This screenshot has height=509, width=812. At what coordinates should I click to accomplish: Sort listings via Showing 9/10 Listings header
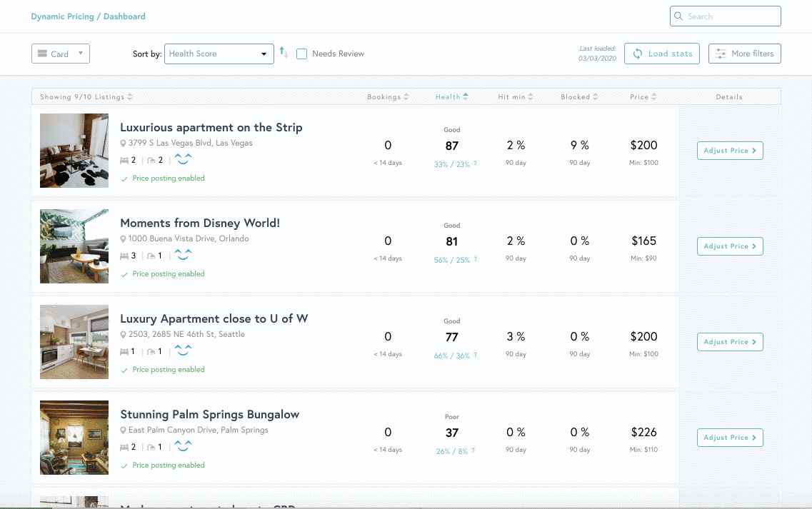tap(86, 97)
